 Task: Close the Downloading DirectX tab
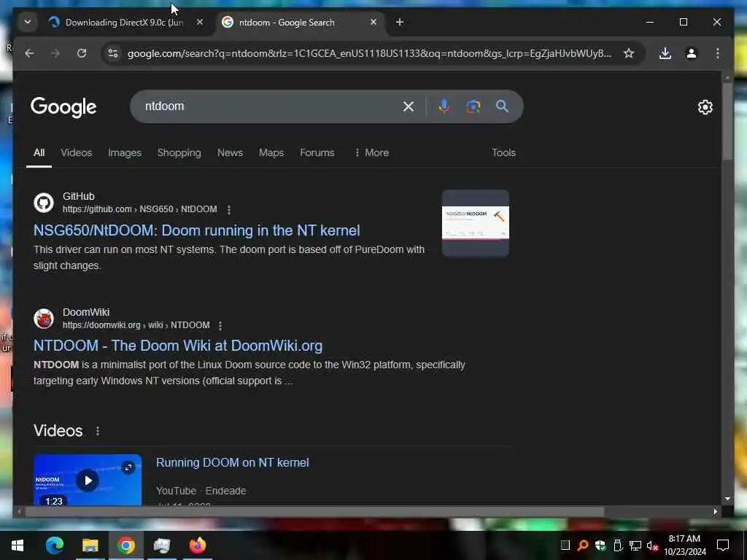[200, 22]
